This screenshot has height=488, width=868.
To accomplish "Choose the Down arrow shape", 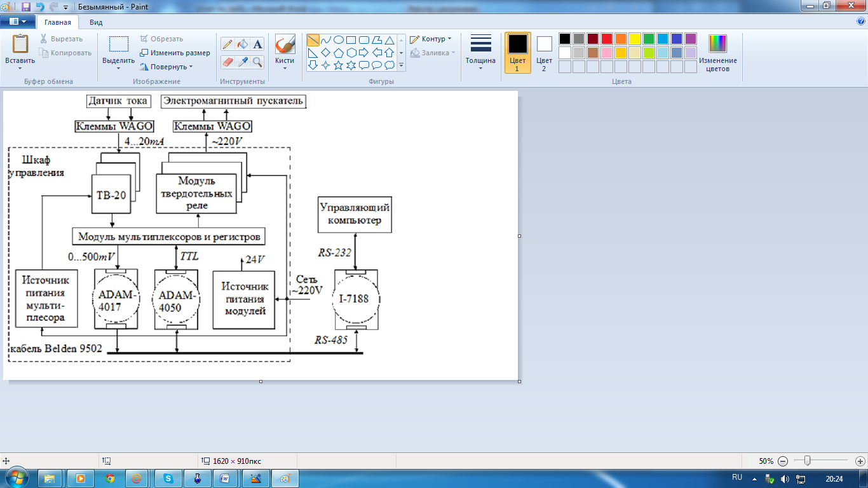I will pos(313,65).
